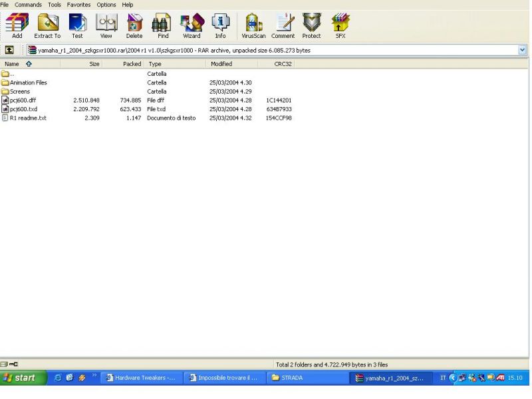Switch to yamaha_r1_2004 WinRAR taskbar button
532x399 pixels.
[x=391, y=378]
